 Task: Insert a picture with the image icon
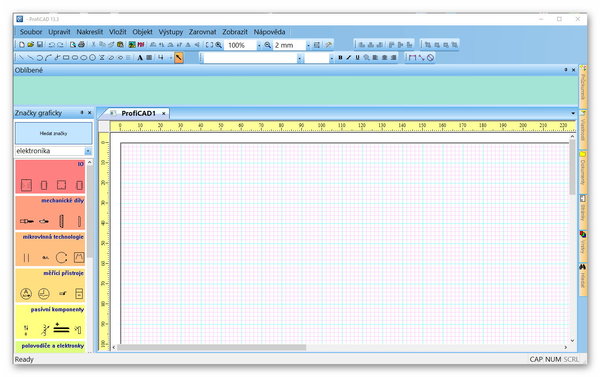coord(132,45)
